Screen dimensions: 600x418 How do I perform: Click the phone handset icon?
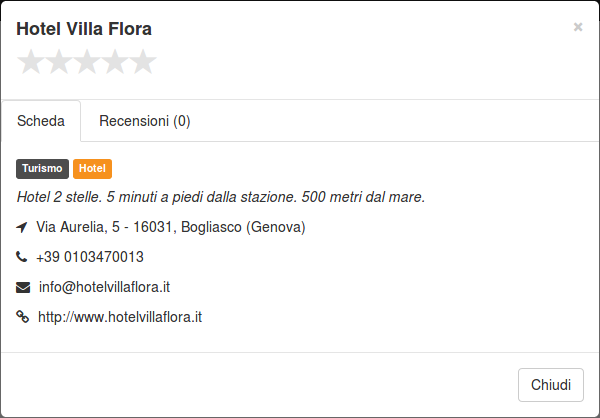click(21, 257)
